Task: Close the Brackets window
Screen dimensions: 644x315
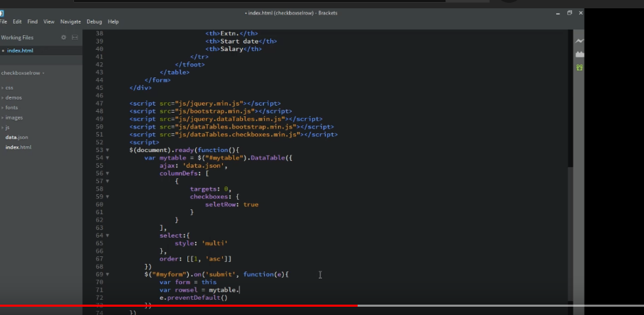Action: (580, 13)
